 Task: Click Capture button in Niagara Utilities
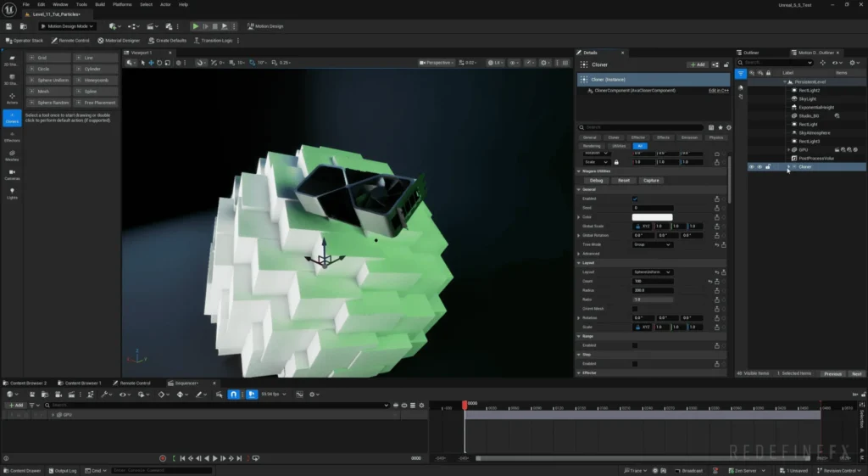651,180
